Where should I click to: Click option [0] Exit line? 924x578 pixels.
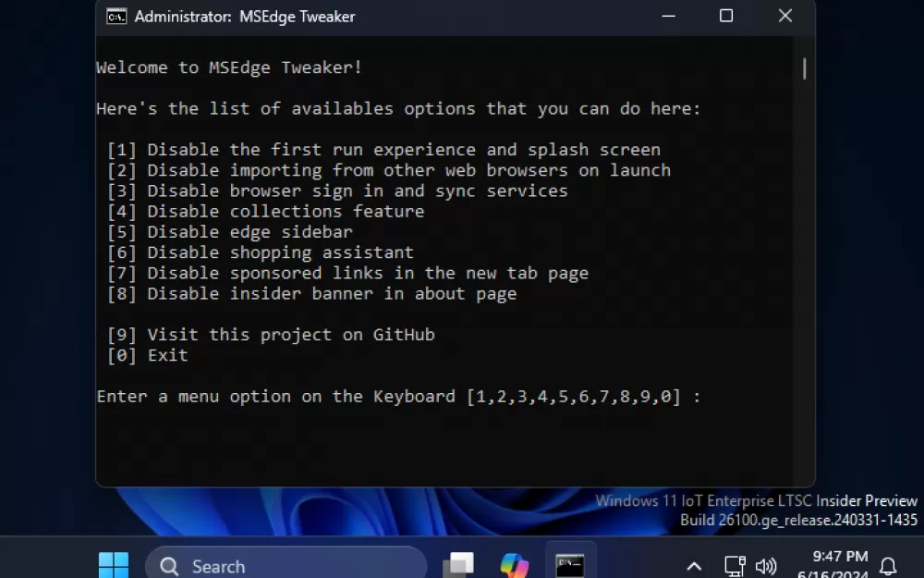(147, 356)
